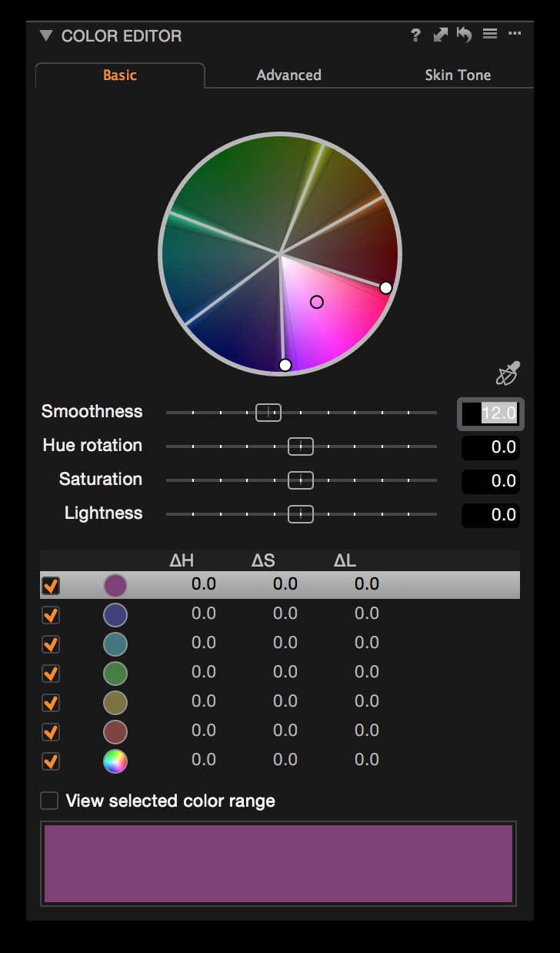560x953 pixels.
Task: Click the help question mark icon
Action: [415, 35]
